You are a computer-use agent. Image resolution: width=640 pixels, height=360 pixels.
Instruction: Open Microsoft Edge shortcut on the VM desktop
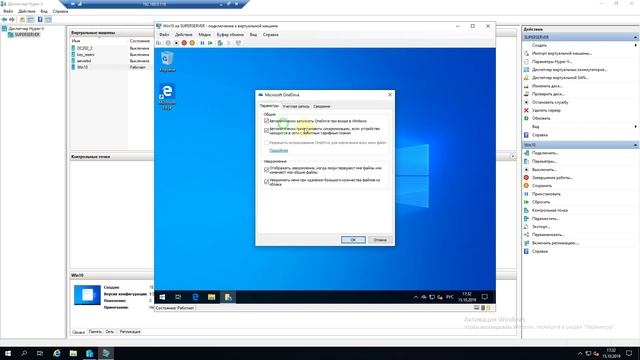(x=167, y=97)
